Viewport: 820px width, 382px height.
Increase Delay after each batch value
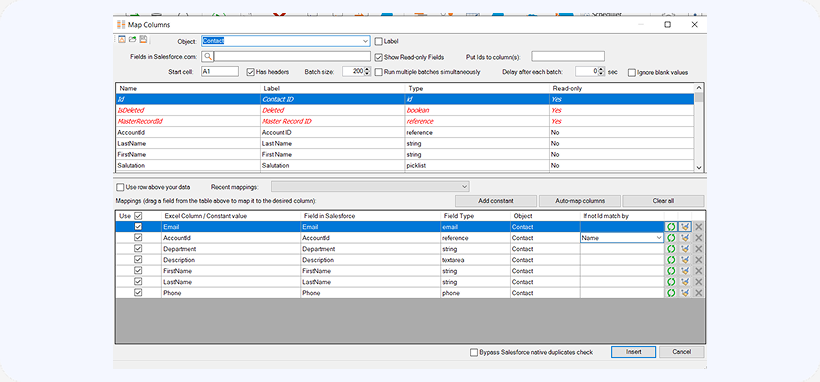[601, 69]
